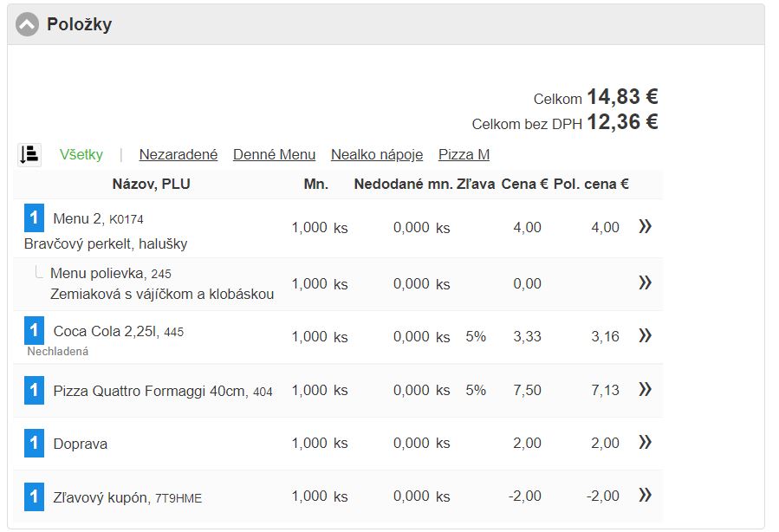
Task: Collapse the Položky panel with chevron icon
Action: coord(28,24)
